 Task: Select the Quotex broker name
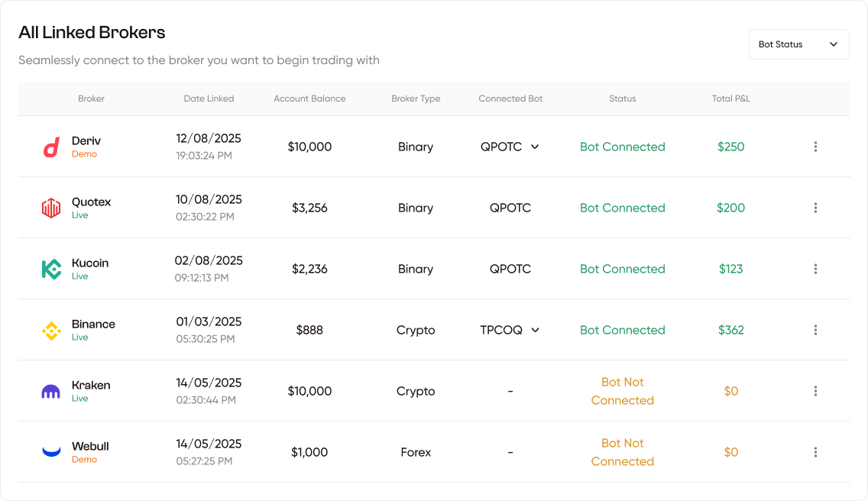pyautogui.click(x=92, y=202)
